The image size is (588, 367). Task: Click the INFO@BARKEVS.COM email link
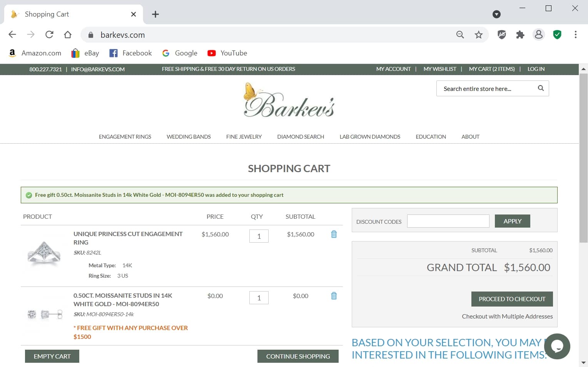[98, 69]
